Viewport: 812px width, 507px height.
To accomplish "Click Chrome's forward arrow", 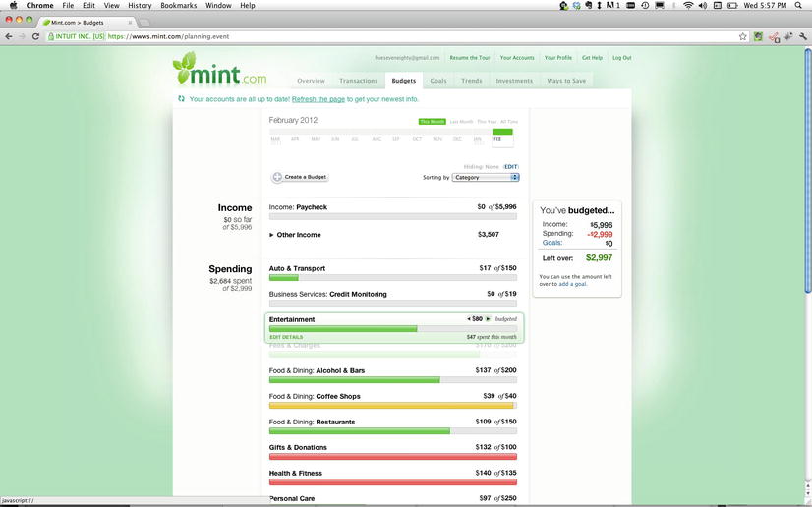I will pyautogui.click(x=22, y=36).
